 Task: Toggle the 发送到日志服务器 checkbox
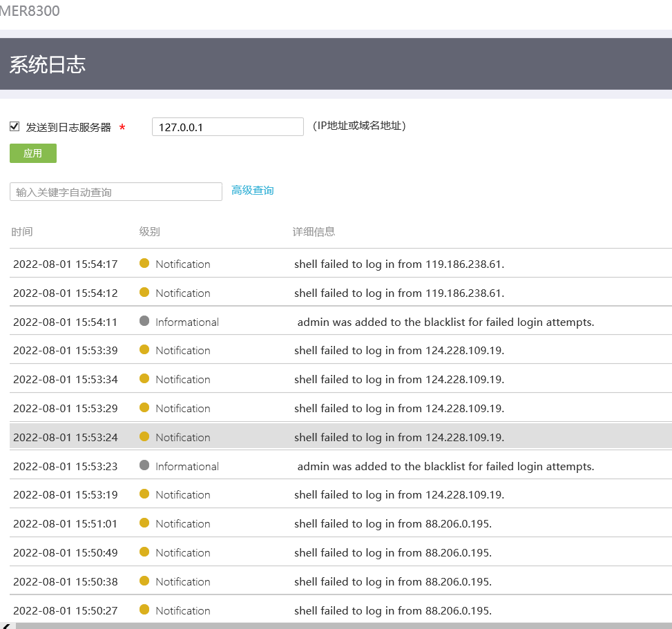click(x=15, y=127)
